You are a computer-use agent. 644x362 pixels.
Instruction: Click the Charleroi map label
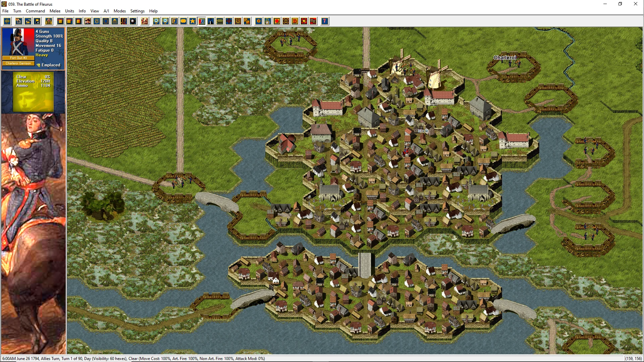pyautogui.click(x=504, y=58)
